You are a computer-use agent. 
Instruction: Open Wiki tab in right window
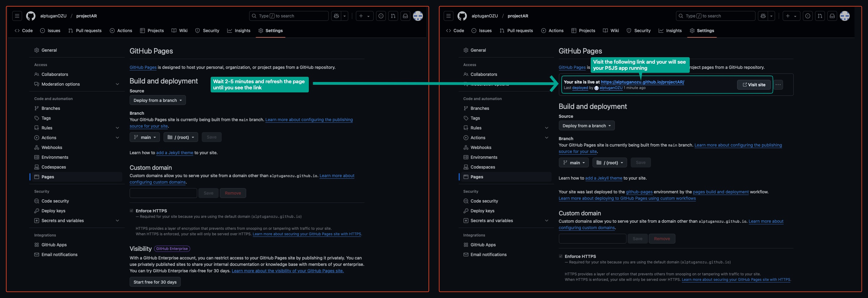click(x=611, y=30)
